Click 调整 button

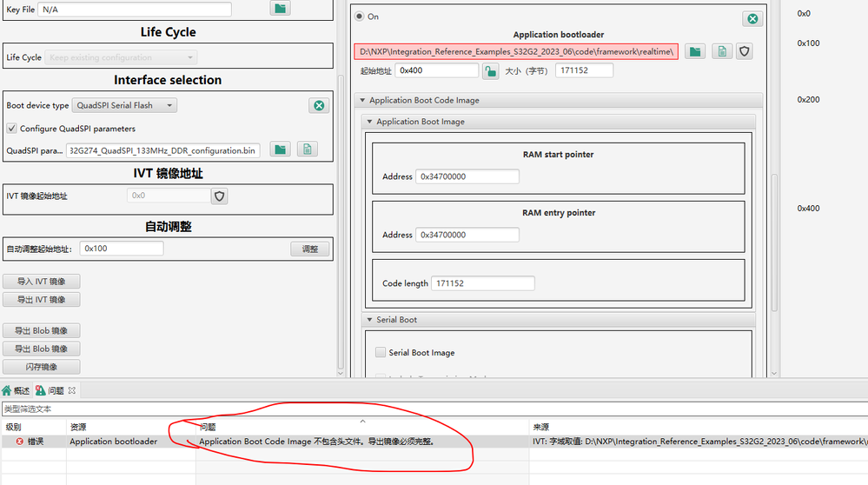[310, 249]
